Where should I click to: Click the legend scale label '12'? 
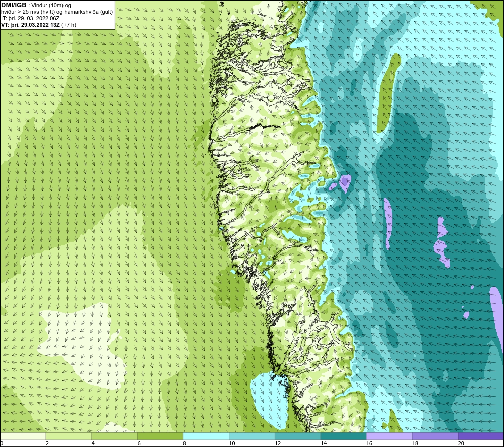coord(278,444)
